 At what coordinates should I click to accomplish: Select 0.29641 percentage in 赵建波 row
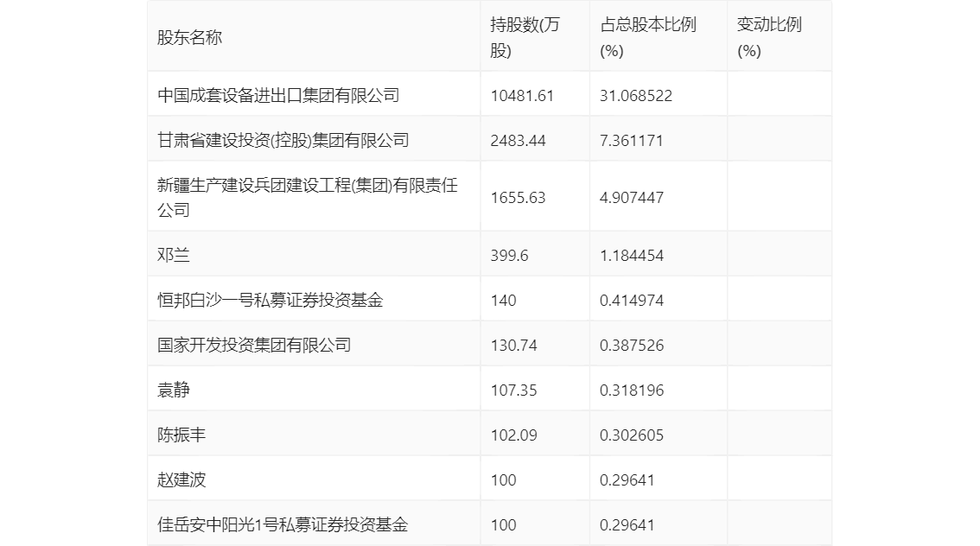(x=627, y=480)
